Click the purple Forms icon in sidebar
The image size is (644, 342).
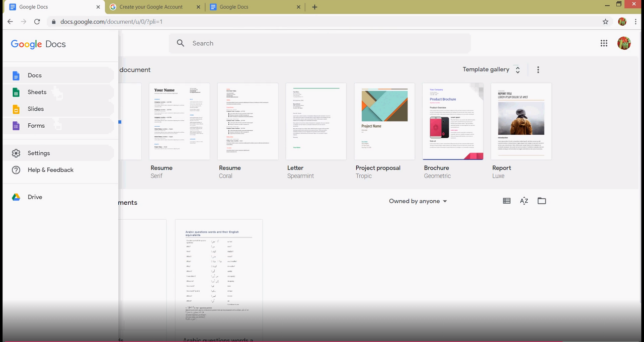point(16,126)
